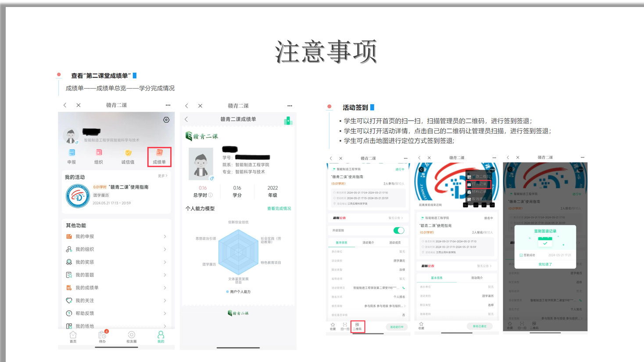Click the green chart icon on transcript screen
Image resolution: width=644 pixels, height=362 pixels.
(x=288, y=121)
